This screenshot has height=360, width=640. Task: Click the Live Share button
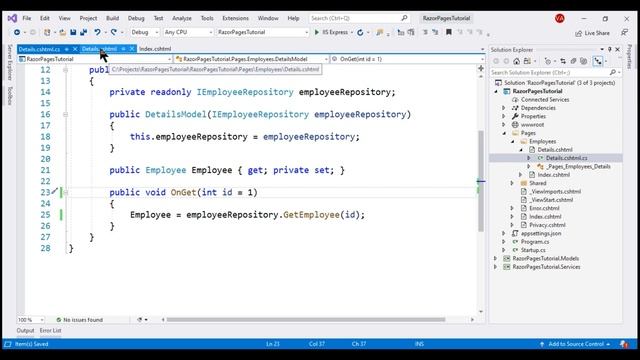[592, 33]
